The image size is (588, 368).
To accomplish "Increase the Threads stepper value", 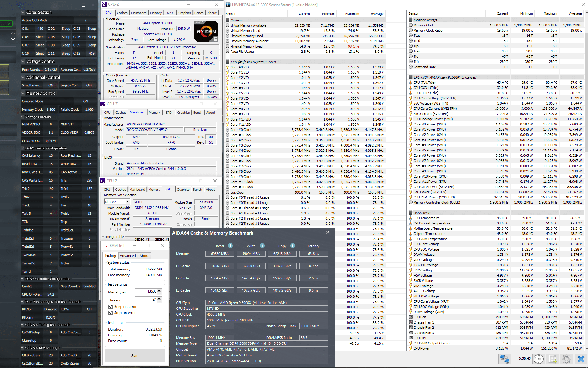I will (159, 298).
